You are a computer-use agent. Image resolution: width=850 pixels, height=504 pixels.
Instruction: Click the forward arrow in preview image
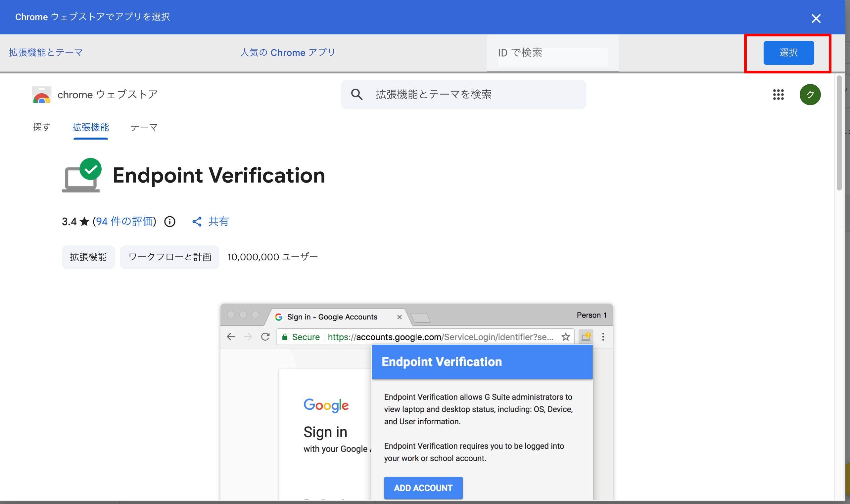(248, 337)
